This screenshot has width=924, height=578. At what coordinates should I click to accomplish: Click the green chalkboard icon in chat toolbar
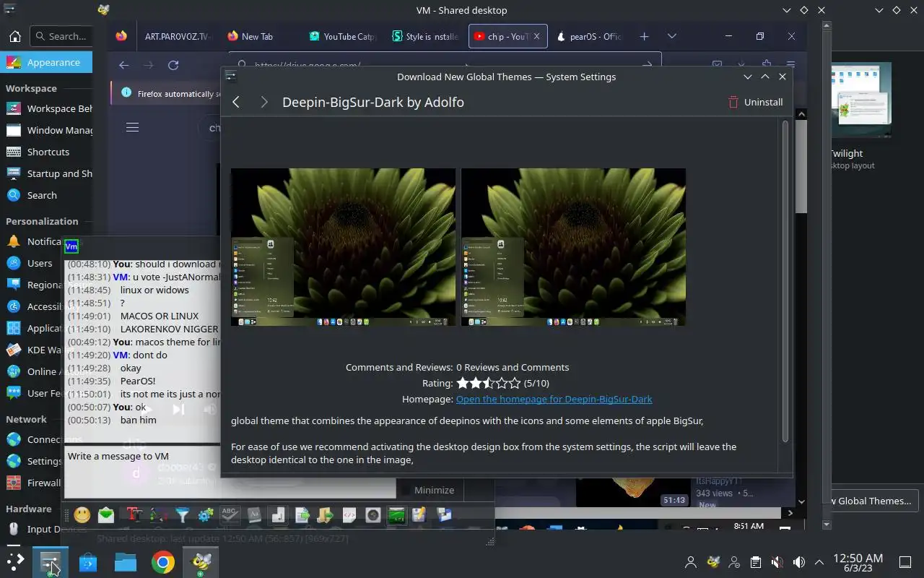(x=396, y=515)
